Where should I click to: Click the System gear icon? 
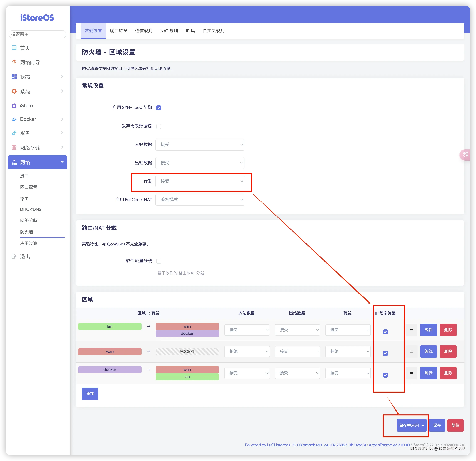[14, 91]
